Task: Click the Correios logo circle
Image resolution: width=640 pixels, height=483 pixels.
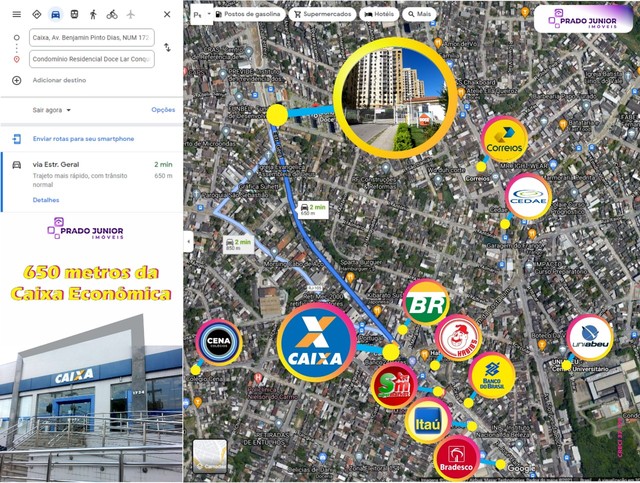Action: [x=504, y=140]
